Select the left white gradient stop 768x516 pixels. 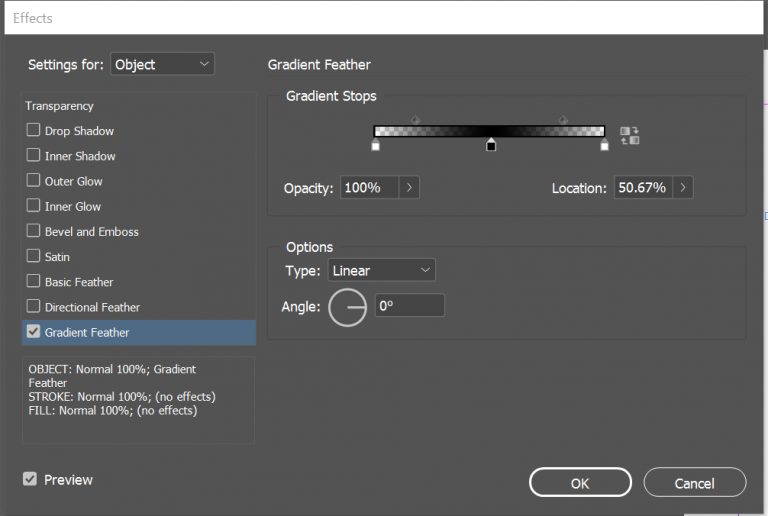pyautogui.click(x=375, y=146)
